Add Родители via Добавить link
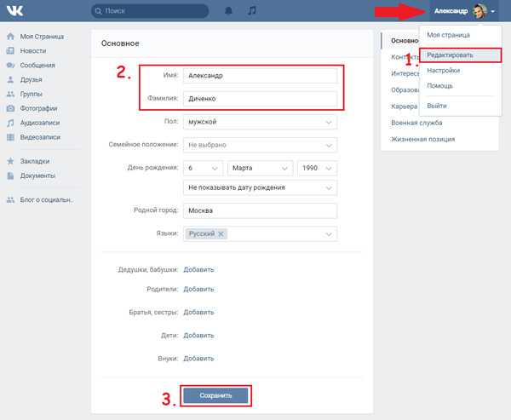 [198, 290]
